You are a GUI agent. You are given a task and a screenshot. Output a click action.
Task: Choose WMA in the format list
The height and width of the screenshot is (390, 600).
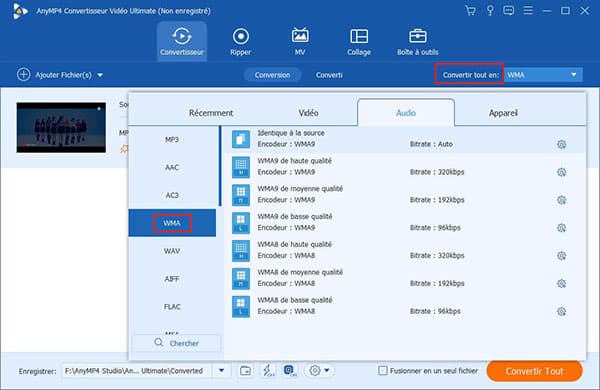click(172, 223)
